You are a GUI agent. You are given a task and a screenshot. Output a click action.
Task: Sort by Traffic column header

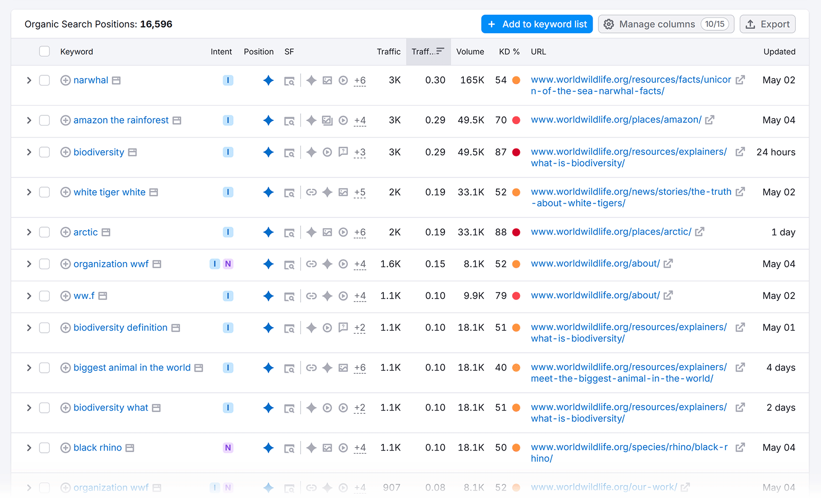pyautogui.click(x=388, y=52)
